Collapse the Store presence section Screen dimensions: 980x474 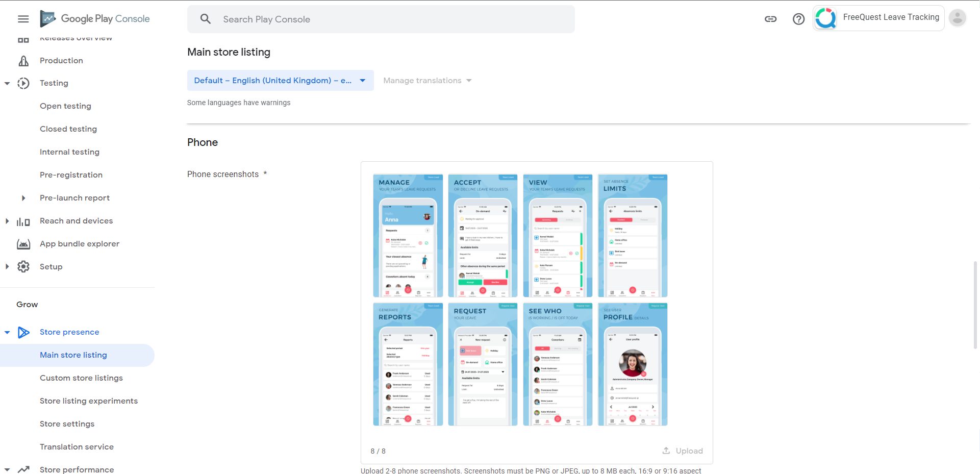coord(7,332)
